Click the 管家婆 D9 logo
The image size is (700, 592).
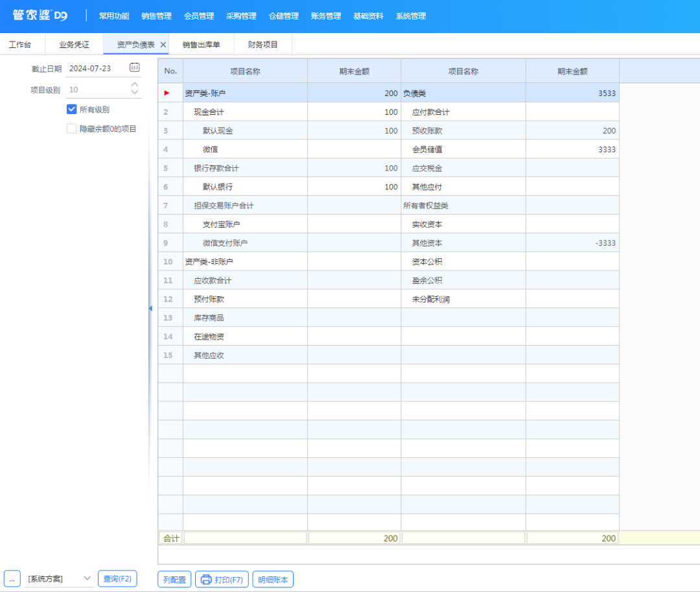coord(40,16)
